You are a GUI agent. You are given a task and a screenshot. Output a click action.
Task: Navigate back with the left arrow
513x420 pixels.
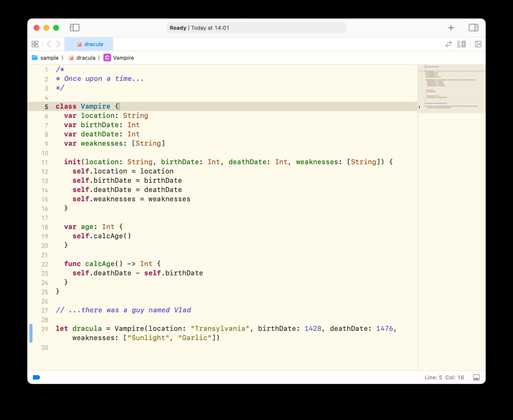tap(49, 44)
